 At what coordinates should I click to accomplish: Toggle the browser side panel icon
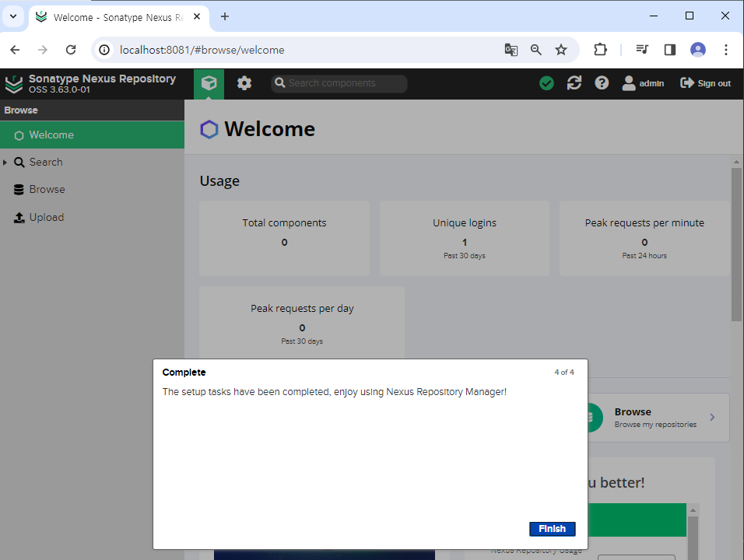coord(669,50)
